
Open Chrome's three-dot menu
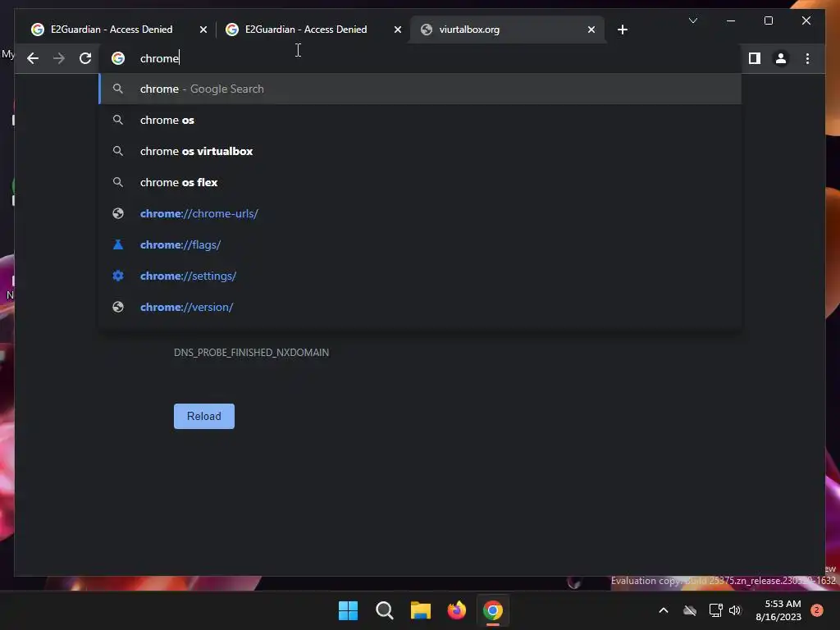point(807,58)
